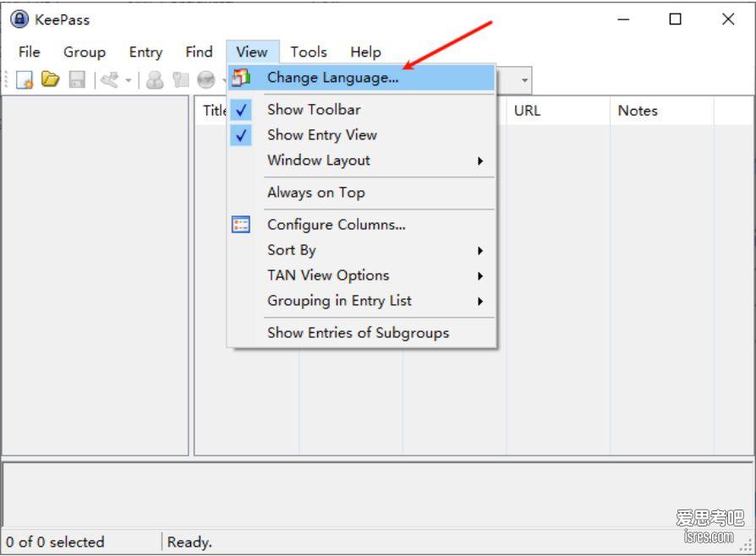
Task: Click the Copy User Name toolbar icon
Action: [155, 80]
